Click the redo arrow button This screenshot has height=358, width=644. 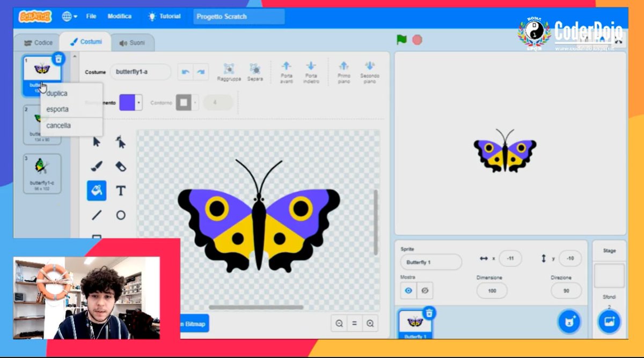pyautogui.click(x=201, y=72)
